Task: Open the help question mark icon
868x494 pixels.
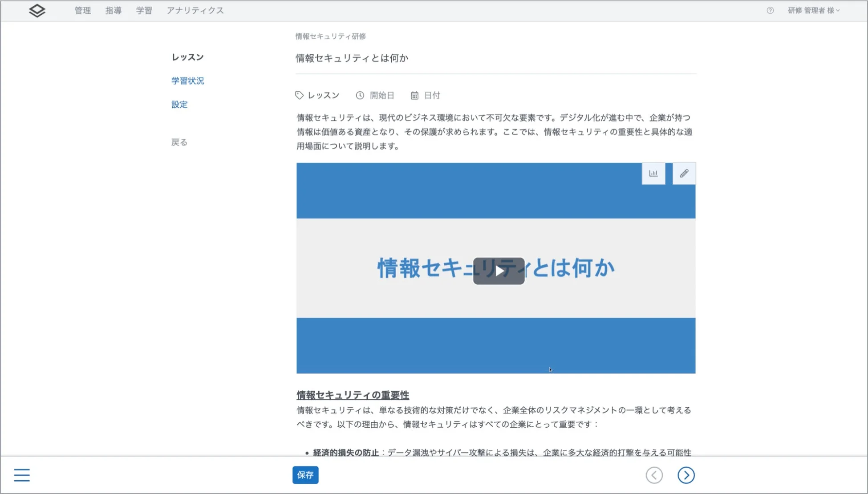Action: (x=770, y=10)
